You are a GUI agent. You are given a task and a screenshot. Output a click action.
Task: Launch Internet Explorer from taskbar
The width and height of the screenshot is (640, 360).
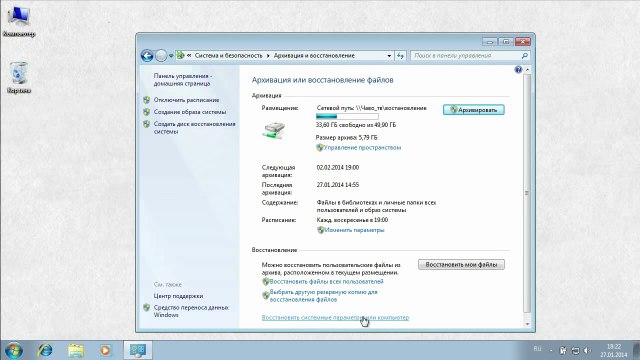point(45,350)
